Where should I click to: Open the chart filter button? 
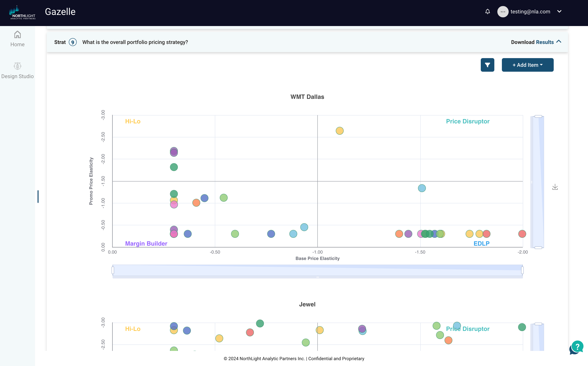click(x=487, y=65)
